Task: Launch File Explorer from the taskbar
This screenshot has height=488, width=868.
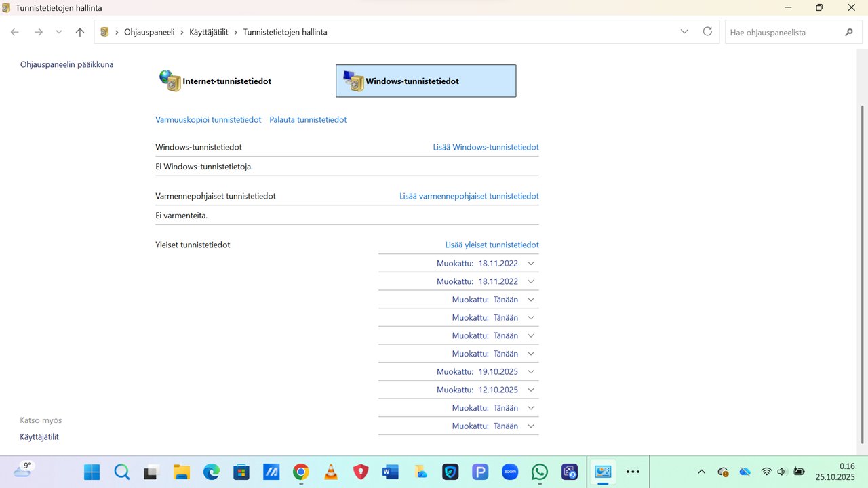Action: point(181,472)
